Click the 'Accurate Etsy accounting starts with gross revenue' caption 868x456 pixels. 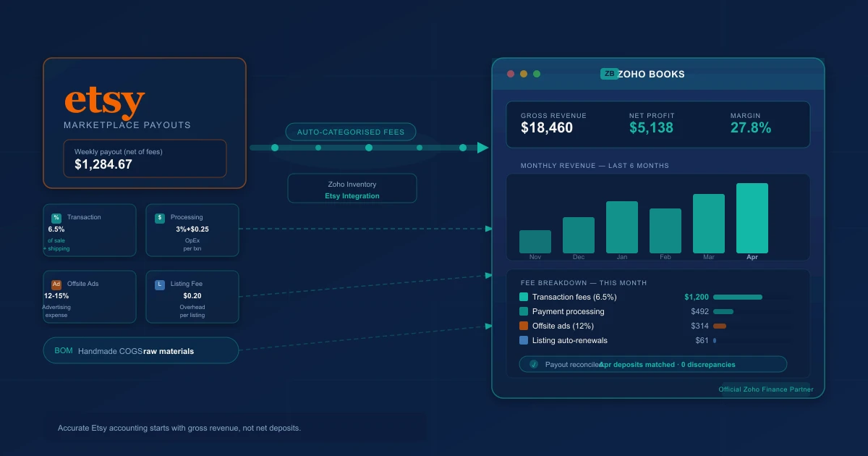(x=179, y=428)
